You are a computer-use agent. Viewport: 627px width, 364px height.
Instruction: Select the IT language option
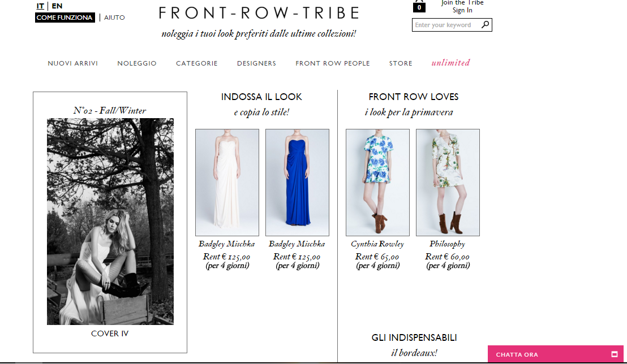[x=40, y=6]
